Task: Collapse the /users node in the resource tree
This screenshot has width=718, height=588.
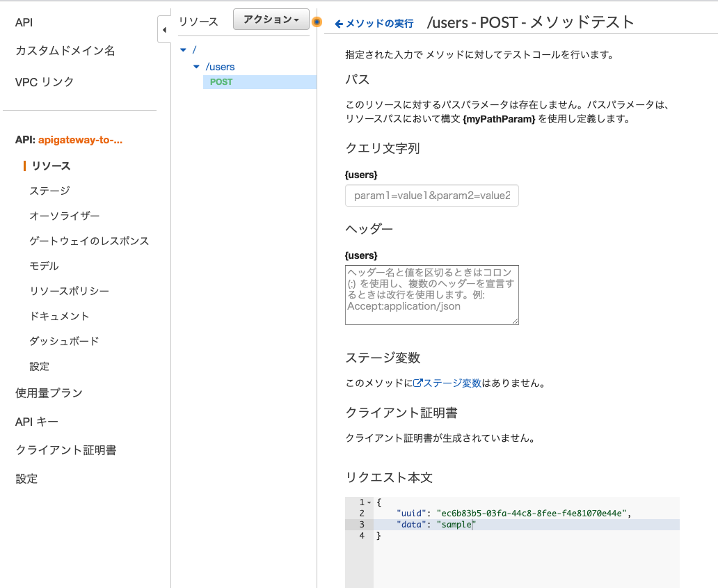Action: [196, 67]
